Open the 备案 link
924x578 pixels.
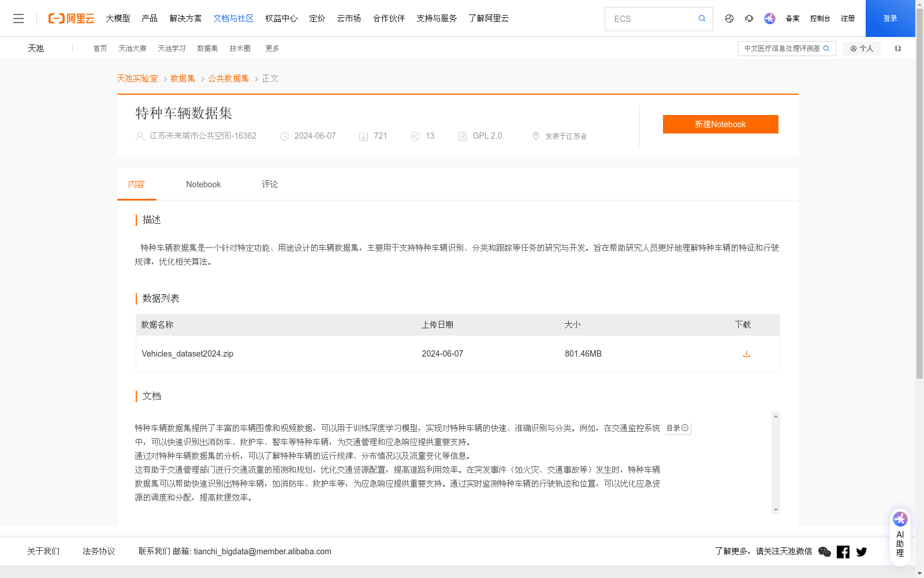click(792, 18)
